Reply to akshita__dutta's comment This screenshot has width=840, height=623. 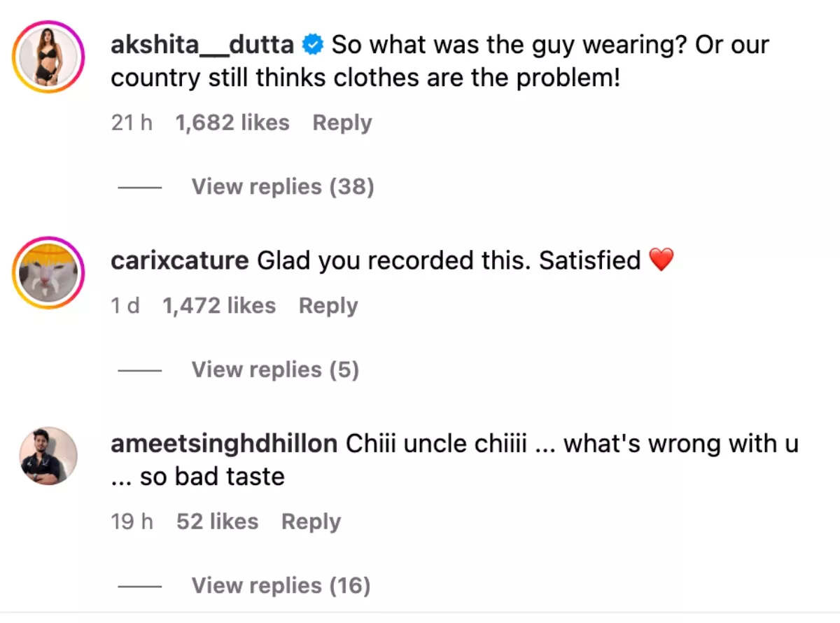pyautogui.click(x=342, y=123)
